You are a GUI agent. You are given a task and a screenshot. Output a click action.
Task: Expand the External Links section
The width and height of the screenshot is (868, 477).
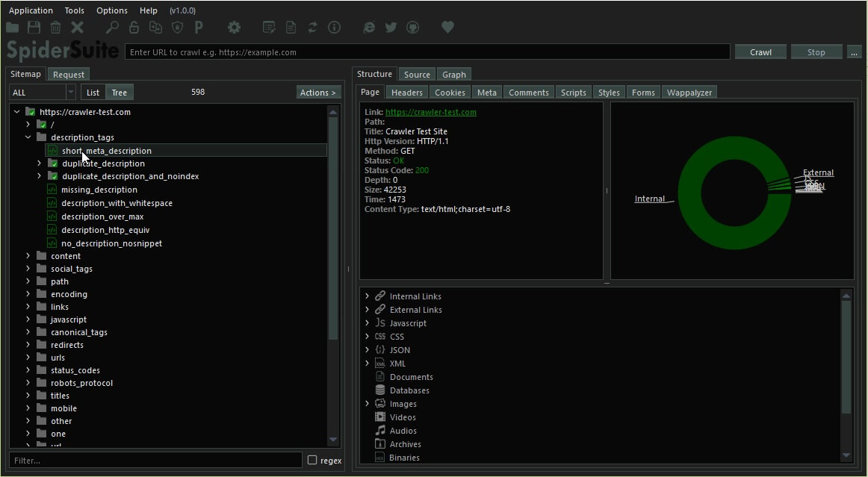(367, 309)
